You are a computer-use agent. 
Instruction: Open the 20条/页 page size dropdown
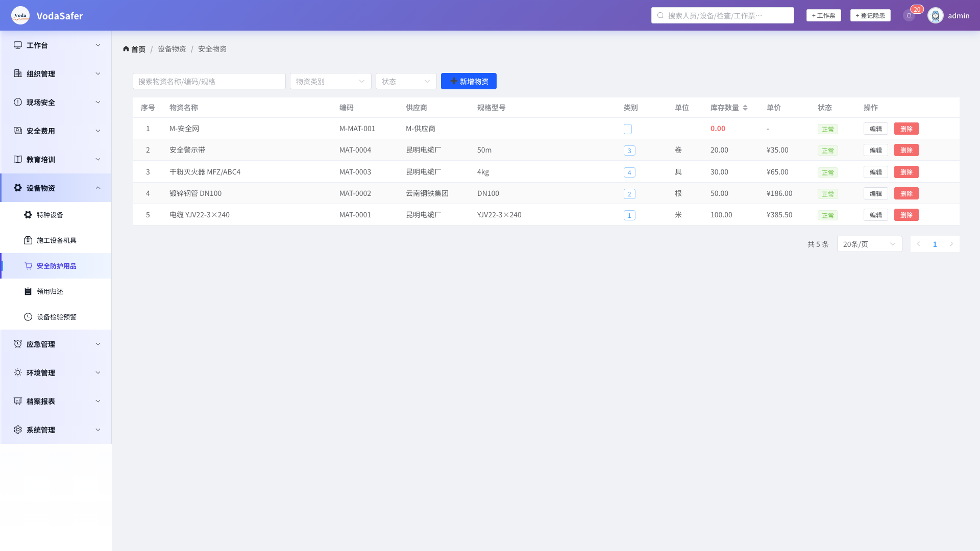(x=870, y=244)
